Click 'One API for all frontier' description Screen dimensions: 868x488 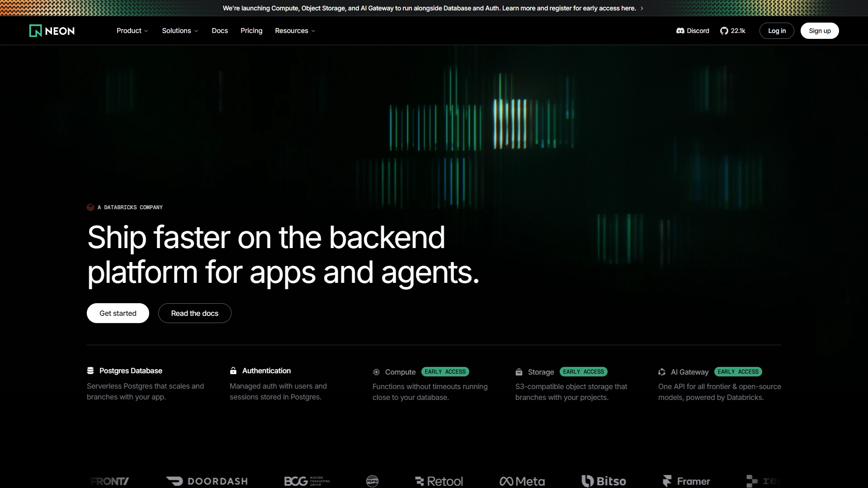pos(720,392)
